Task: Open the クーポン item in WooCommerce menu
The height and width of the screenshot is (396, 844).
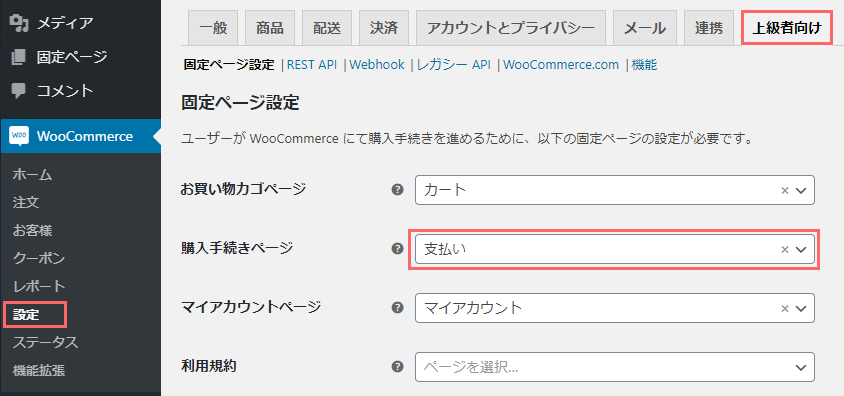Action: pyautogui.click(x=39, y=258)
